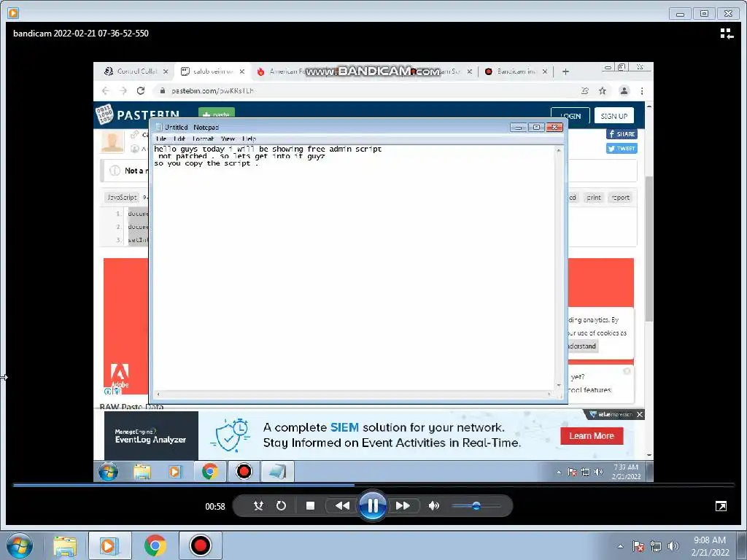This screenshot has height=560, width=747.
Task: Click the recorded taskbar Bandicam record icon
Action: click(244, 472)
